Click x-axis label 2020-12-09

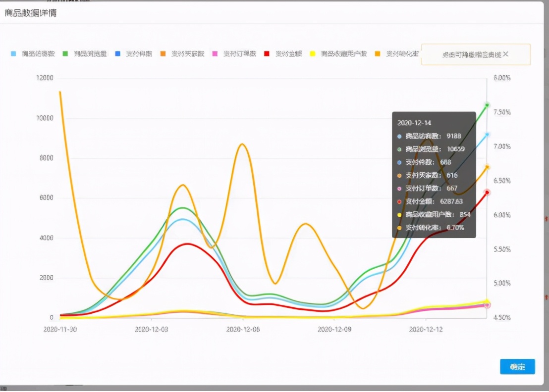pos(334,330)
